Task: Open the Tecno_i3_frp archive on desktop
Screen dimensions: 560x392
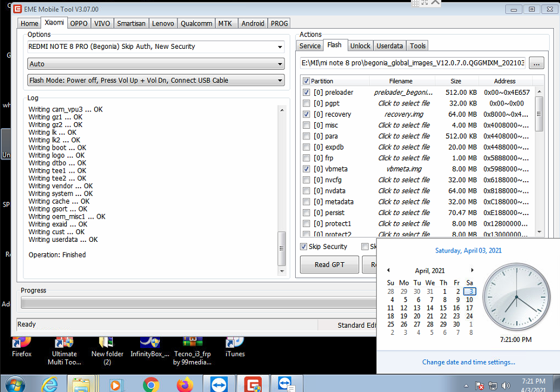Action: tap(193, 351)
